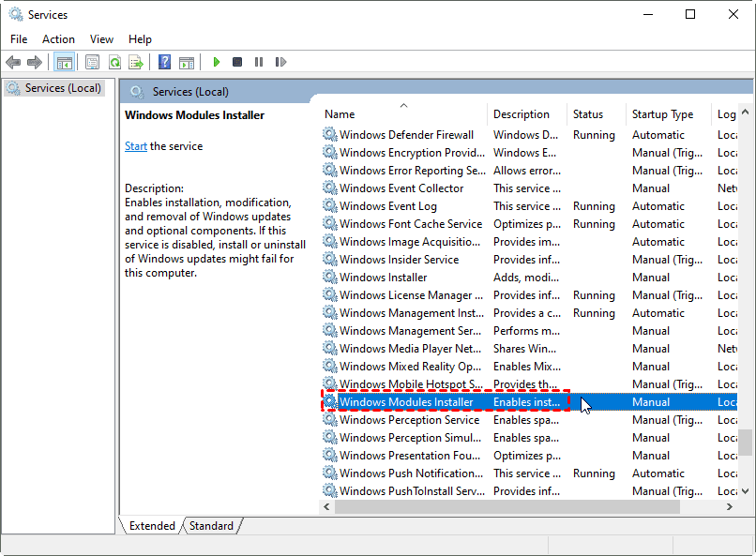Click the horizontal scrollbar thumb

pyautogui.click(x=507, y=506)
